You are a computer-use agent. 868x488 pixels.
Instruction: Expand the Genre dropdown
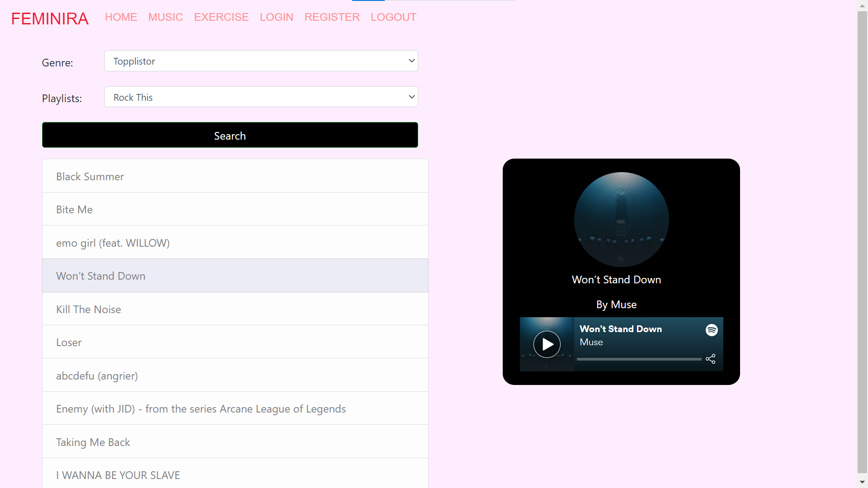click(x=261, y=61)
